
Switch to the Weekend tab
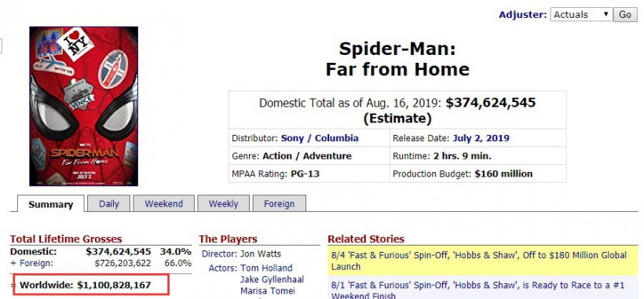click(163, 203)
